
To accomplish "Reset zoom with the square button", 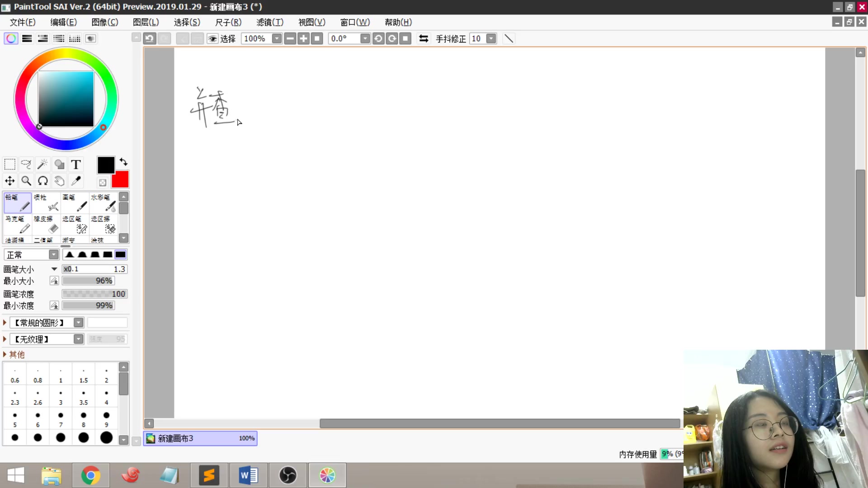I will click(x=317, y=39).
